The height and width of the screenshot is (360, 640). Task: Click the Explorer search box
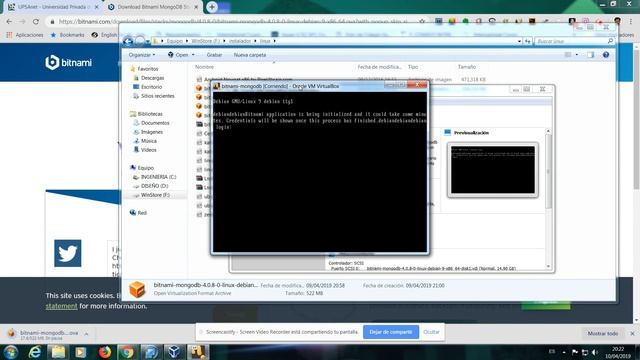[x=574, y=41]
